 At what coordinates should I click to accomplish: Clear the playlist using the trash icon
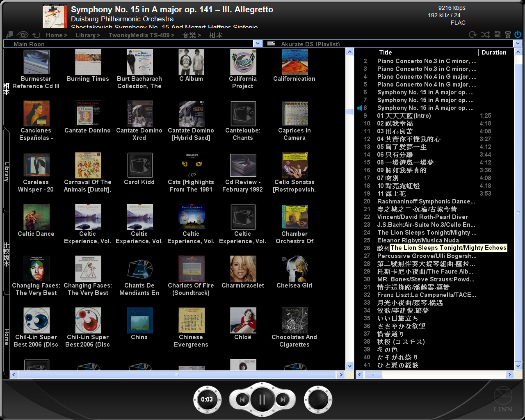(508, 35)
